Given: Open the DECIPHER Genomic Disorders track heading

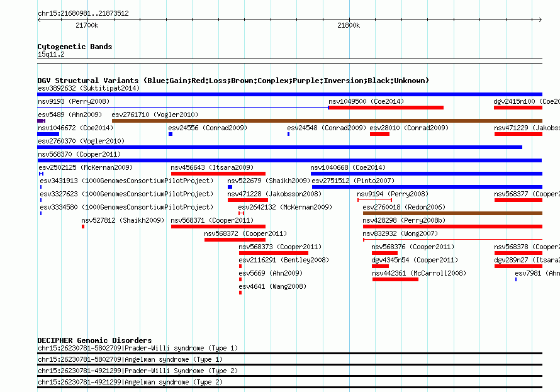Looking at the screenshot, I should pyautogui.click(x=94, y=340).
